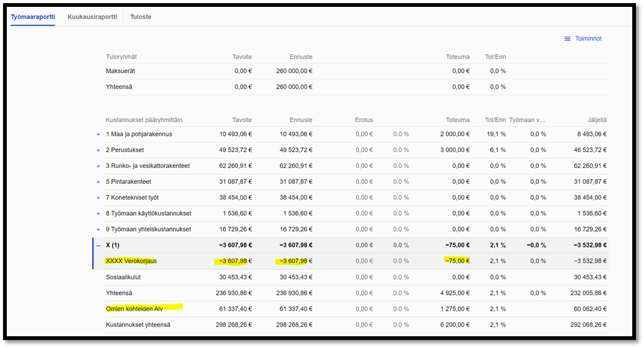Click the Toiminnot actions label
Viewport: 644px width, 348px height.
(x=588, y=39)
